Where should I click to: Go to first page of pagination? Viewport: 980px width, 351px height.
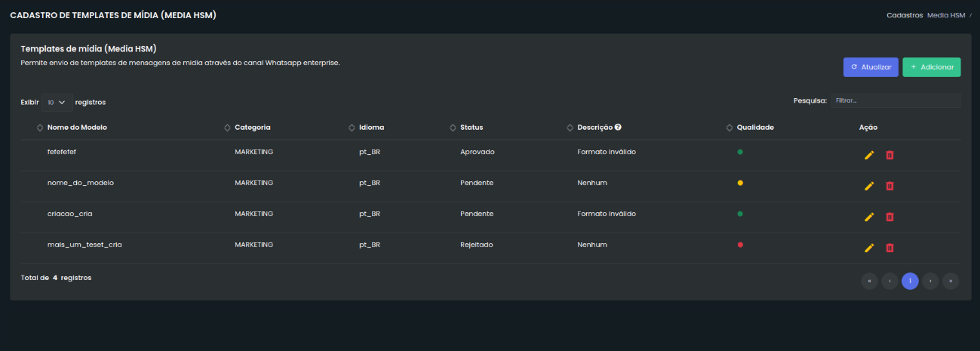click(869, 281)
